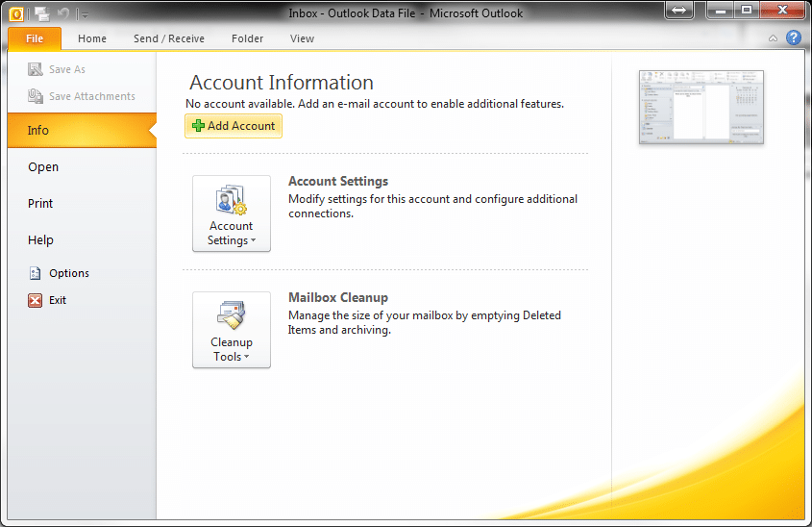812x527 pixels.
Task: Click the double-arrow resize button in title bar
Action: (x=679, y=11)
